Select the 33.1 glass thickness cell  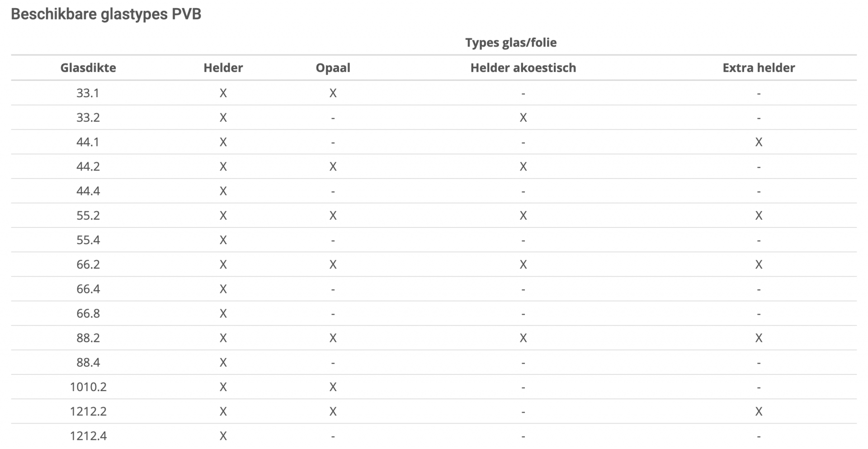[x=88, y=93]
